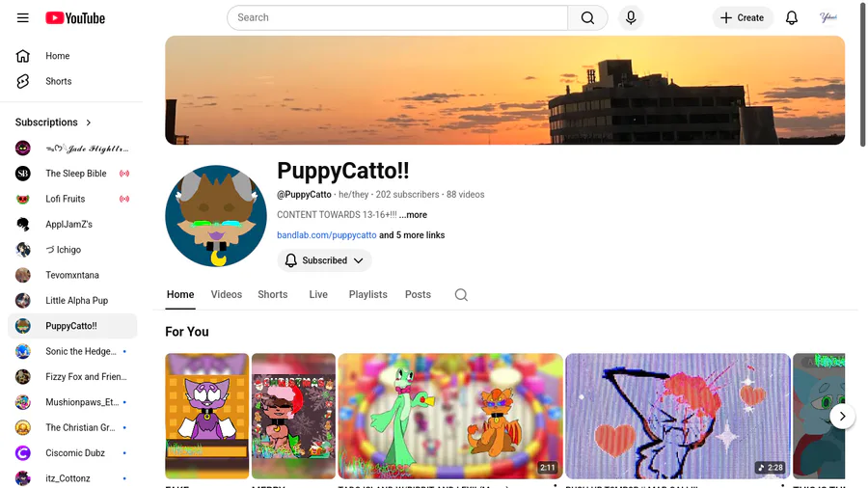868x488 pixels.
Task: Expand the Subscriptions section chevron
Action: [x=89, y=122]
